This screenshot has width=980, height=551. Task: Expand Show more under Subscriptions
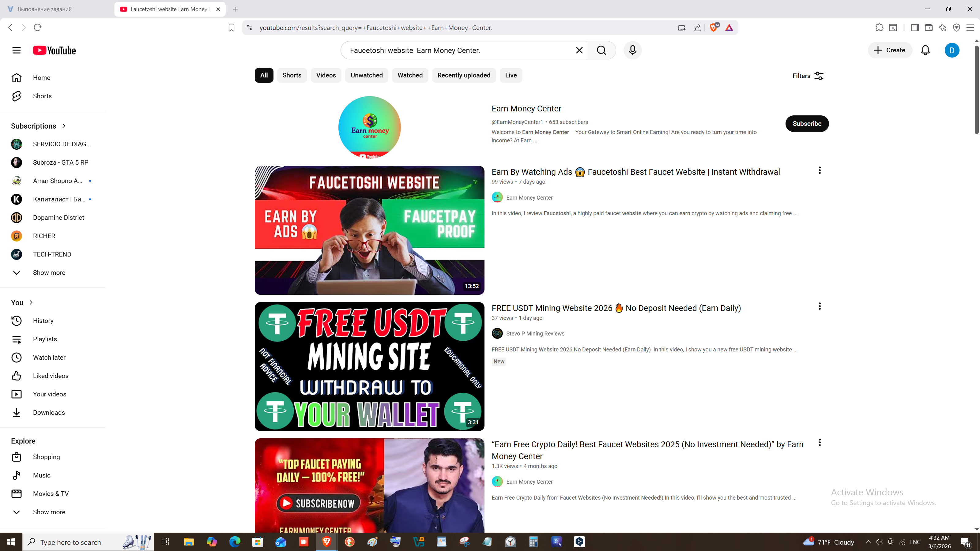49,273
